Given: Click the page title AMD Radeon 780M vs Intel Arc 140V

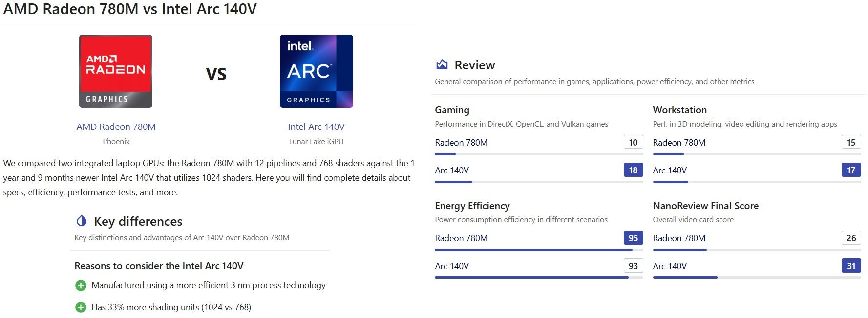Looking at the screenshot, I should coord(130,9).
